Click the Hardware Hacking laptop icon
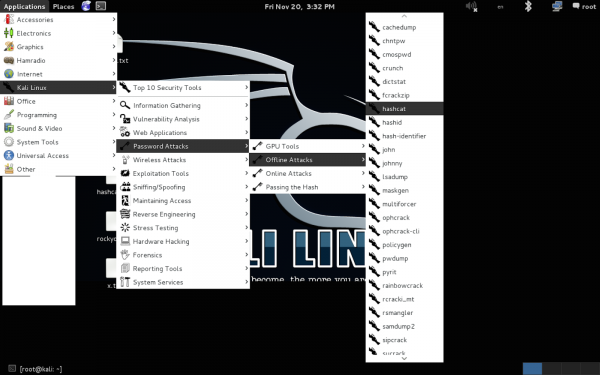Image resolution: width=600 pixels, height=375 pixels. (x=125, y=241)
